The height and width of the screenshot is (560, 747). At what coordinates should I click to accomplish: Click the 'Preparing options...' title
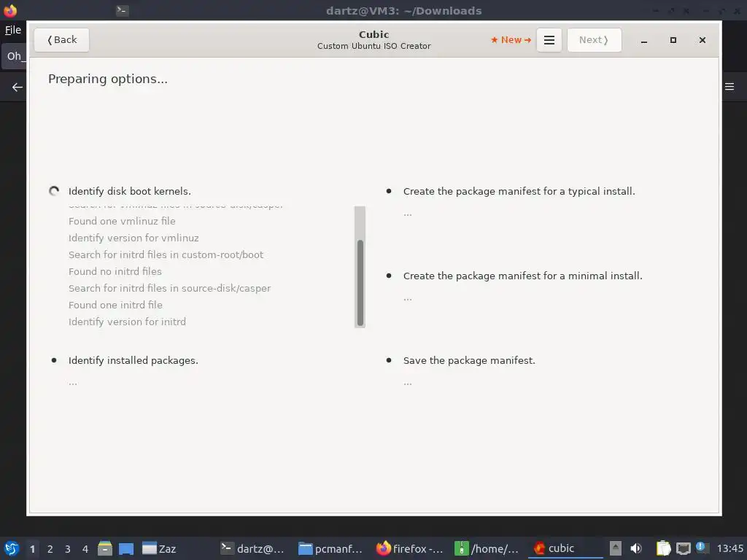108,79
